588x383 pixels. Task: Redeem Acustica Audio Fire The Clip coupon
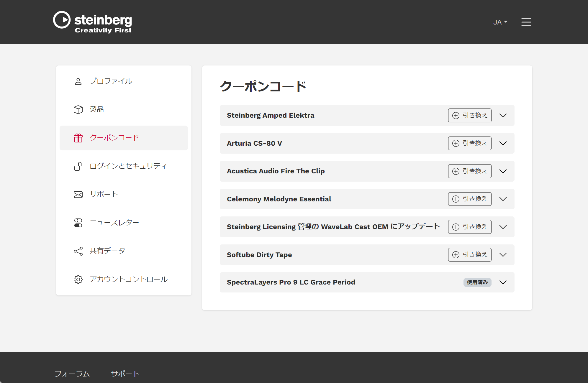470,171
